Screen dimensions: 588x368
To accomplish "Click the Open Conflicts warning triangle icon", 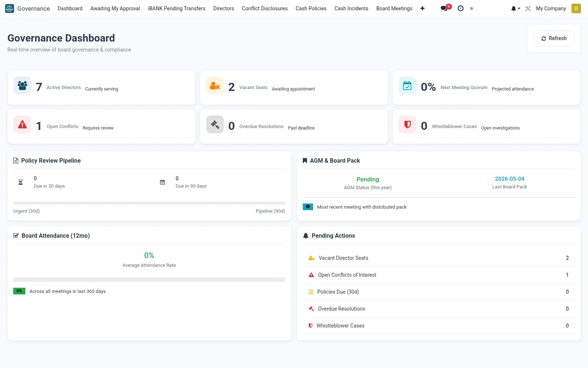I will pyautogui.click(x=22, y=124).
